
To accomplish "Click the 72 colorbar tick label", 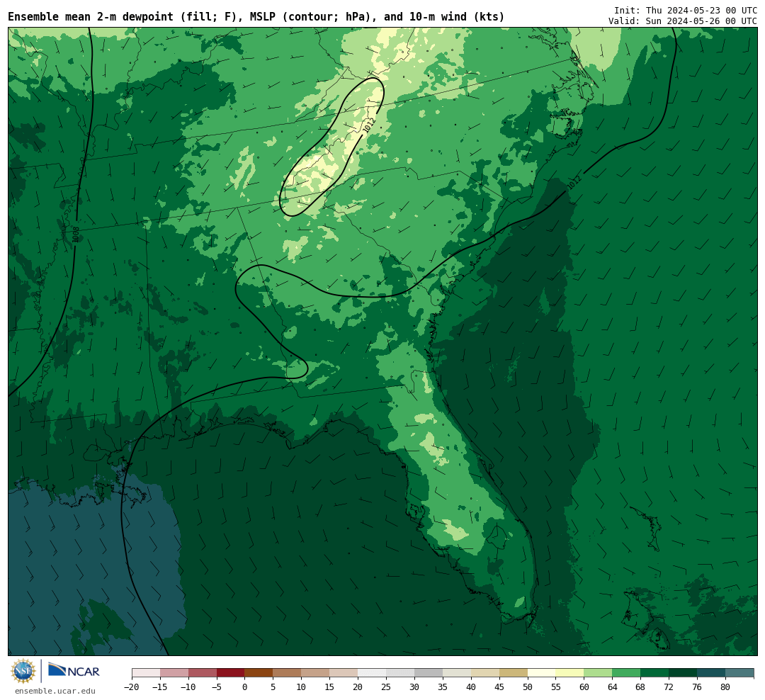I will [669, 687].
